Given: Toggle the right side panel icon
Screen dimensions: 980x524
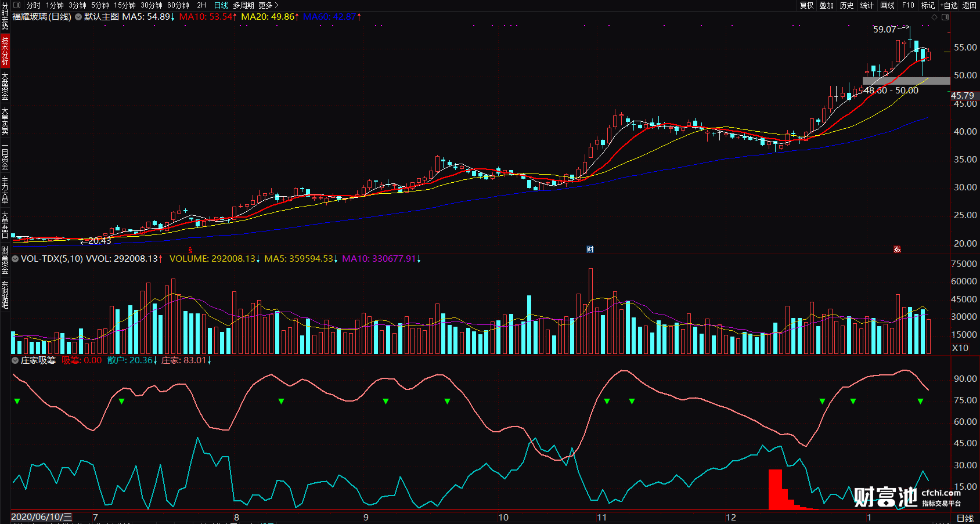Looking at the screenshot, I should pyautogui.click(x=945, y=17).
